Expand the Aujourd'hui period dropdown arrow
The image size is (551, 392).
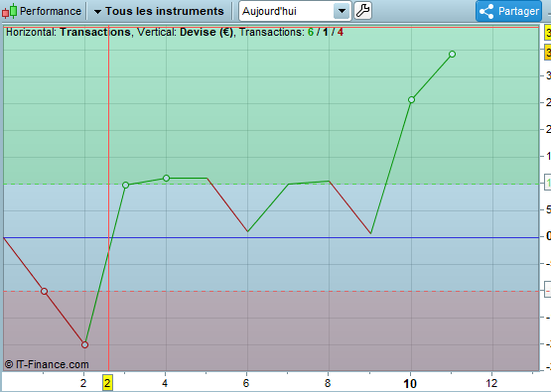pos(342,11)
